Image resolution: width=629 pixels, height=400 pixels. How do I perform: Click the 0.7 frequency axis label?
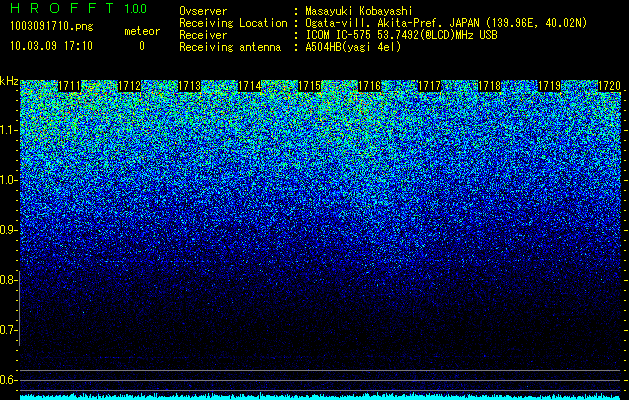click(x=8, y=330)
